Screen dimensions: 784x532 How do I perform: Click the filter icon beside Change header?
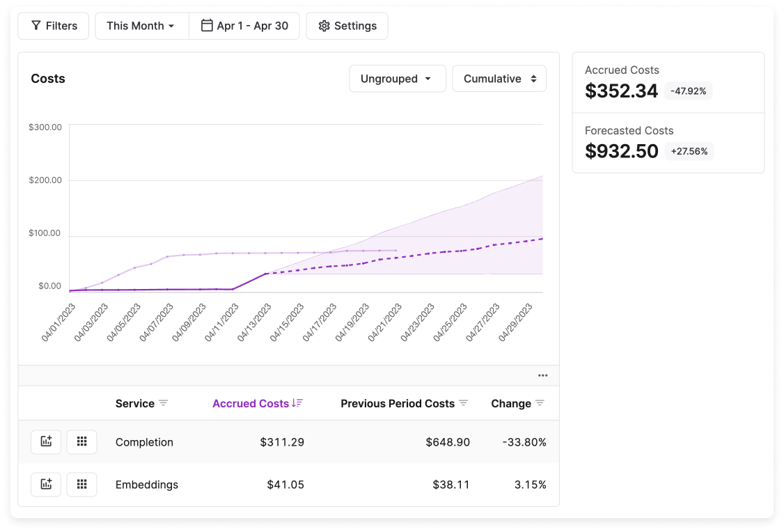pyautogui.click(x=541, y=402)
